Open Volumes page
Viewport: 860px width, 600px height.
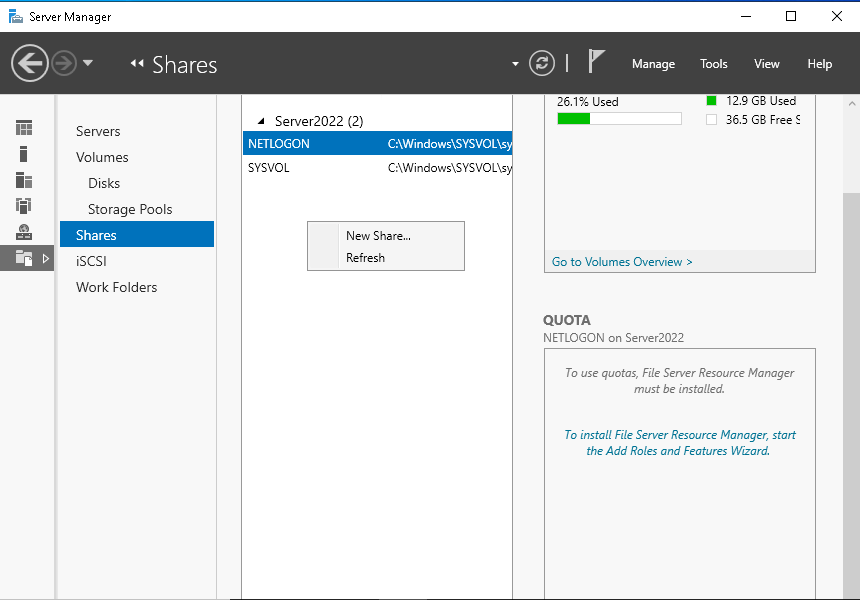102,157
